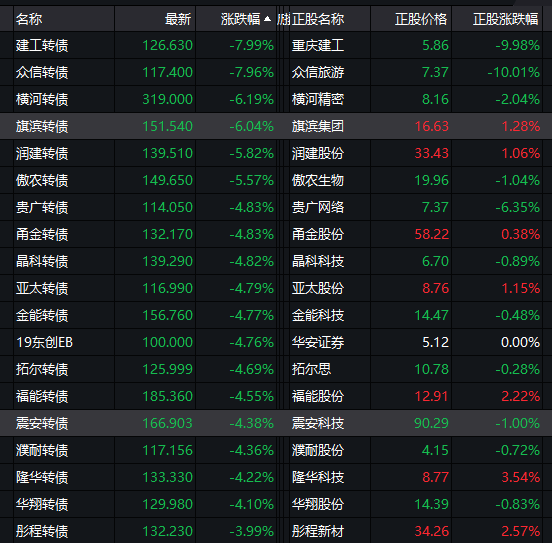Sort by 最新 column header
Viewport: 552px width, 543px height.
coord(178,19)
